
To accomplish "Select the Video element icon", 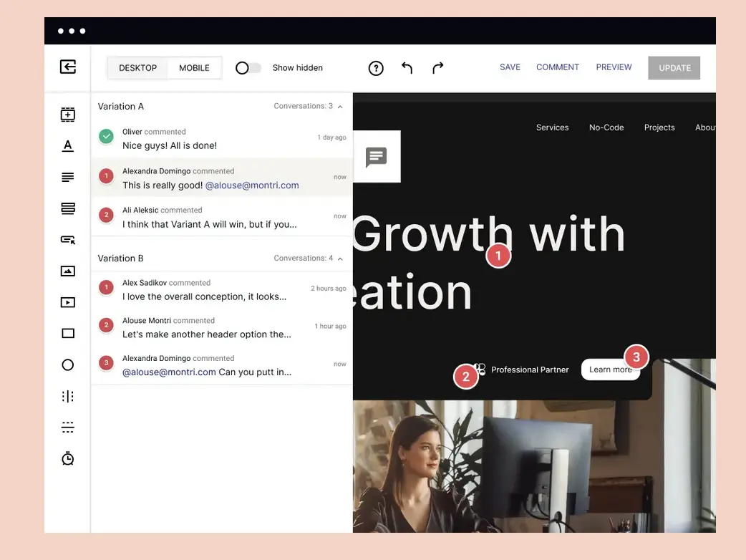I will coord(67,301).
